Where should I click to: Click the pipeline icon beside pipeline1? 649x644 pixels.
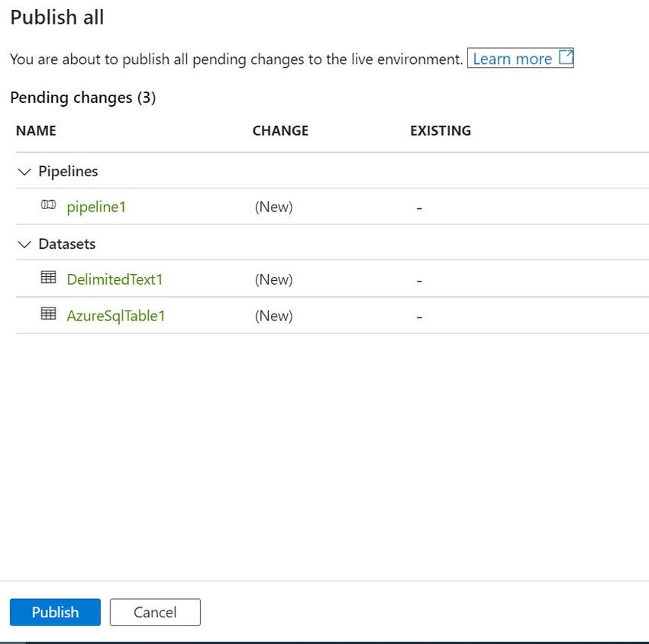click(x=48, y=204)
